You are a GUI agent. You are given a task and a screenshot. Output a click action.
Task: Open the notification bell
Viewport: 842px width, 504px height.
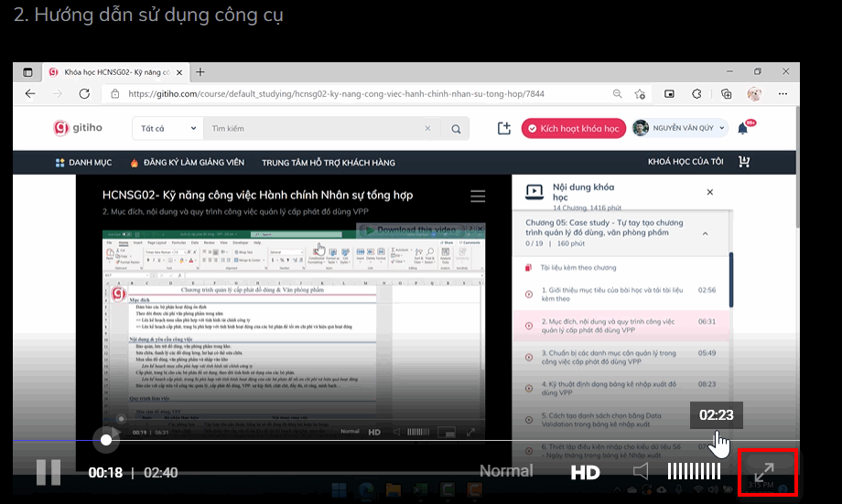pos(743,128)
